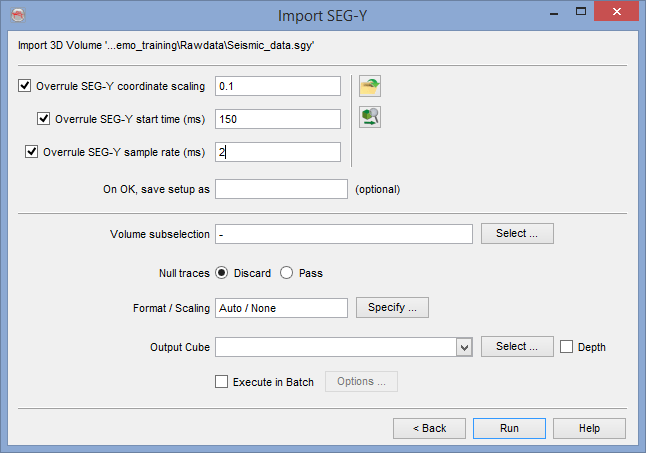Enable Execute in Batch
Image resolution: width=646 pixels, height=453 pixels.
pos(222,382)
